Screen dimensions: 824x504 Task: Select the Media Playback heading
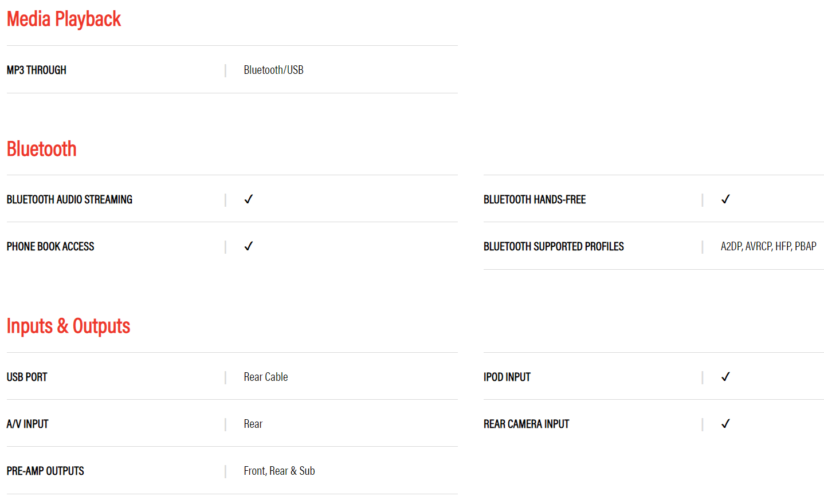coord(64,19)
